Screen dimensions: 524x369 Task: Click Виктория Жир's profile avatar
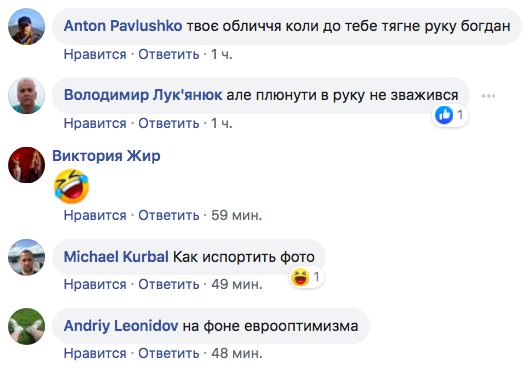point(26,165)
